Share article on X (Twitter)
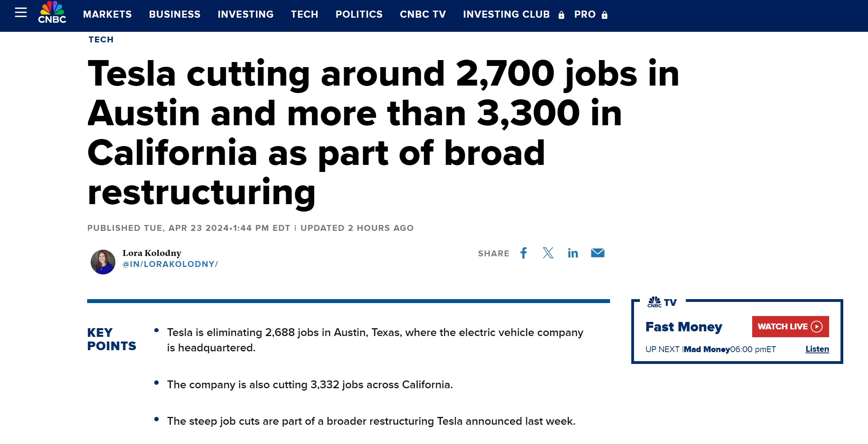 tap(548, 253)
